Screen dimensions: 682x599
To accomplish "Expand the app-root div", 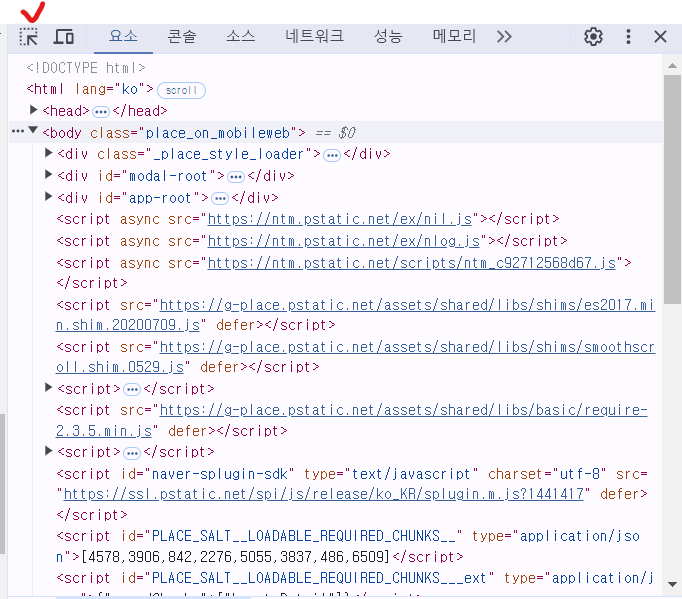I will pyautogui.click(x=48, y=197).
